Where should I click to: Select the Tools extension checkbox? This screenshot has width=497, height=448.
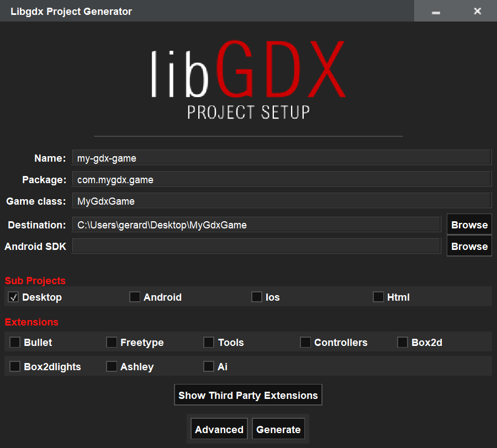pos(209,343)
